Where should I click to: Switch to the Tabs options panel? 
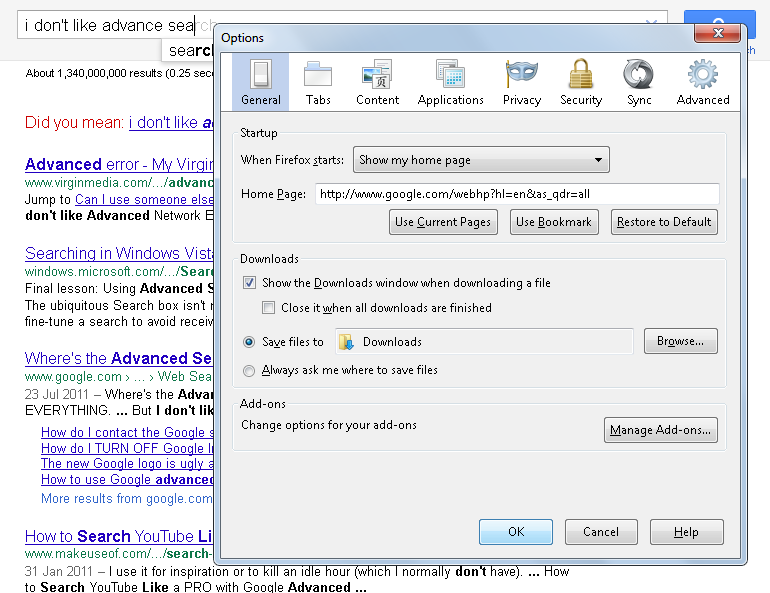coord(318,82)
